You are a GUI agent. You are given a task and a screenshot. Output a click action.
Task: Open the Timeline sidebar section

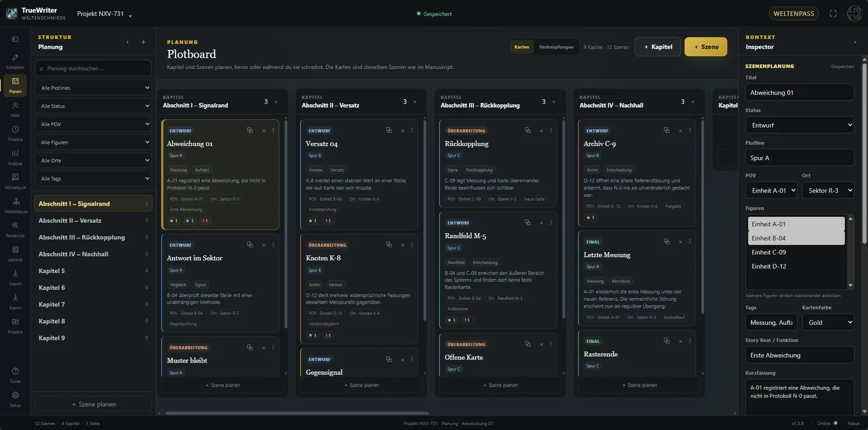[15, 133]
